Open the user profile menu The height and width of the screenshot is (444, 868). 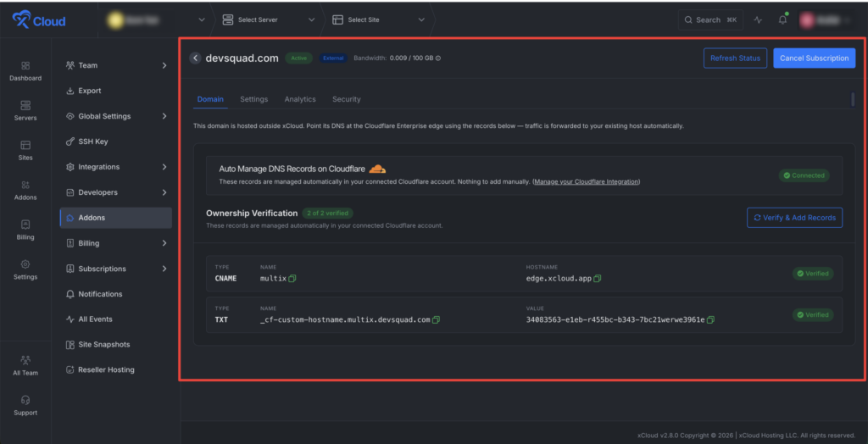click(826, 20)
